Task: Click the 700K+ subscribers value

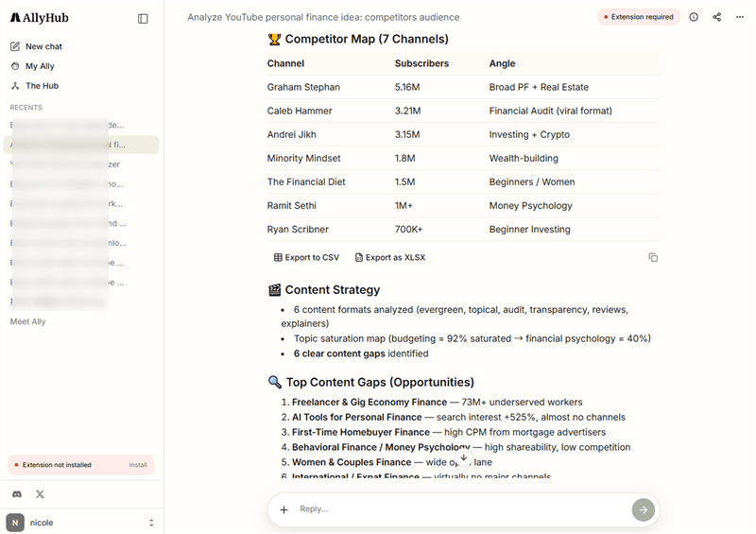Action: tap(408, 229)
